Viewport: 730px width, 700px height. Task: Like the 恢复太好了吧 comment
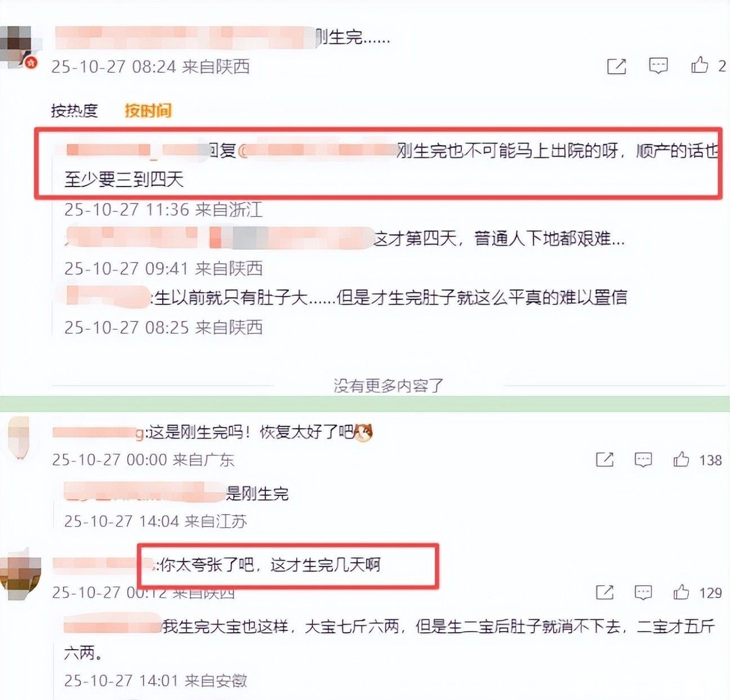tap(681, 459)
